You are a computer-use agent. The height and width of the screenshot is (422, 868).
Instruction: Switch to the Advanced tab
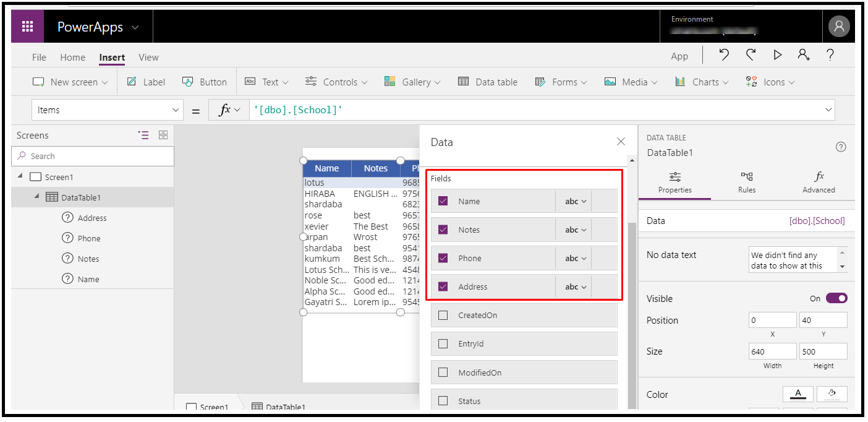pos(819,183)
